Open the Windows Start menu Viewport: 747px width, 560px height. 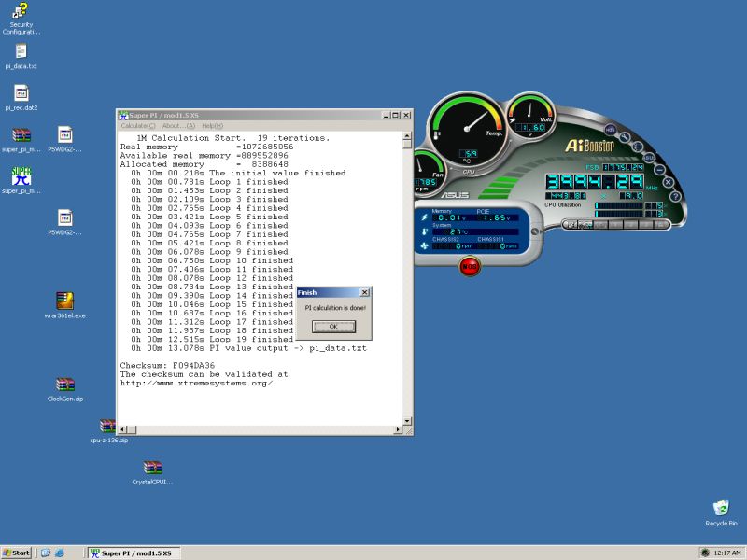17,553
